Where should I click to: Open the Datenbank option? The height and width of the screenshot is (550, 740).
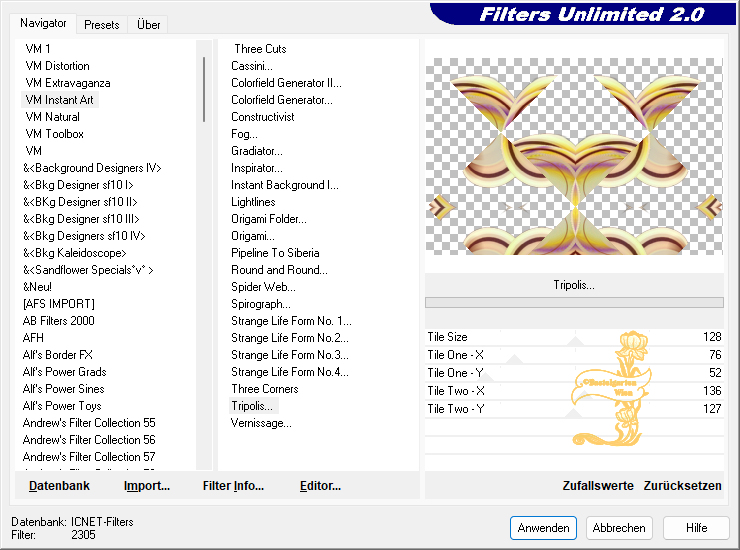pos(59,486)
